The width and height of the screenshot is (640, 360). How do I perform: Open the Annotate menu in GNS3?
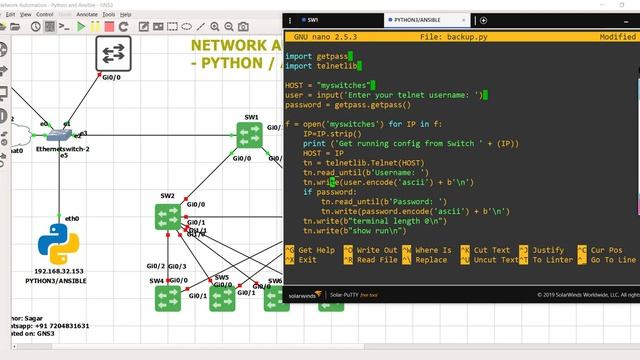tap(87, 14)
